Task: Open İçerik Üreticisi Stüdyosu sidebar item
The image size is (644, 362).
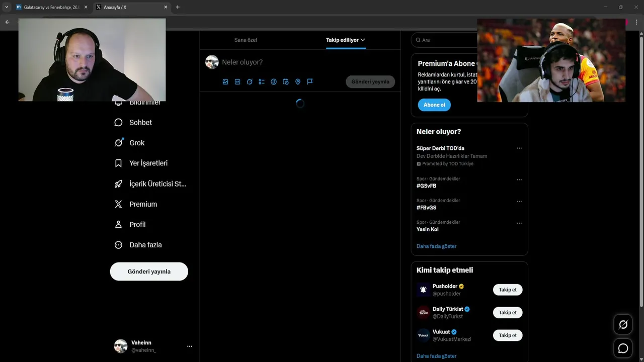Action: coord(150,184)
